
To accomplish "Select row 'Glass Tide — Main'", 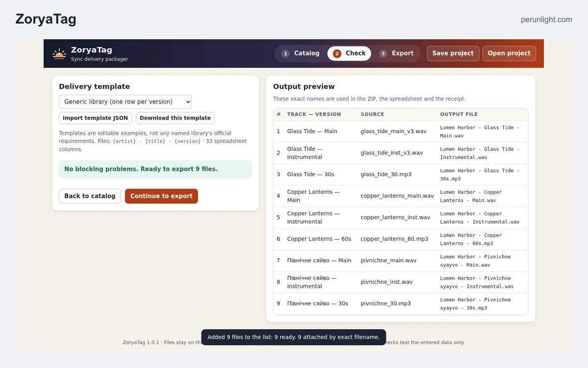I will point(401,131).
